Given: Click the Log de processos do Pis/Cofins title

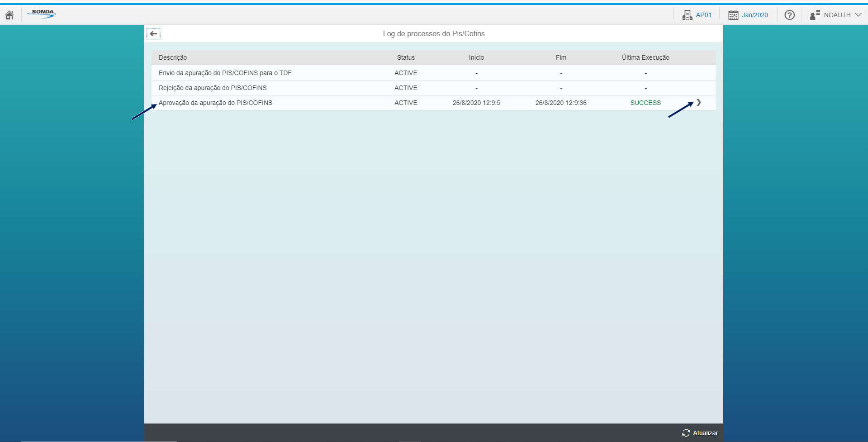Looking at the screenshot, I should point(434,34).
